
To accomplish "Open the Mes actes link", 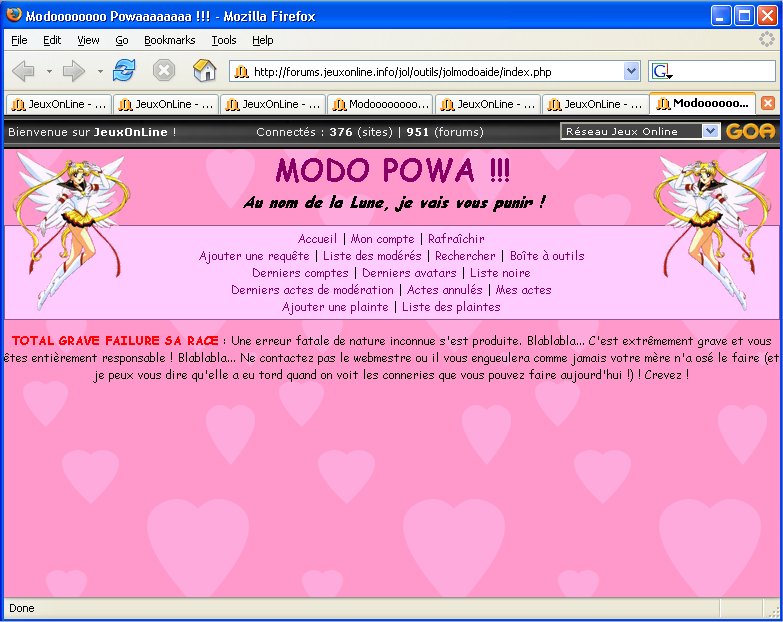I will click(523, 290).
